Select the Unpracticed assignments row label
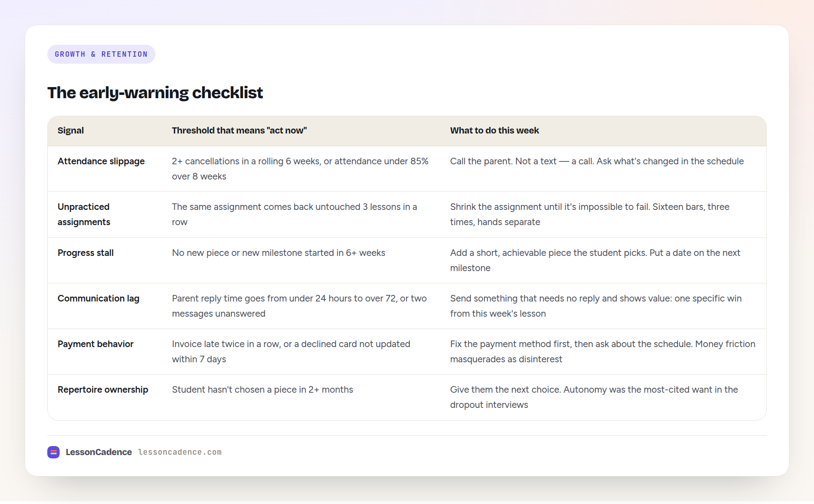 coord(84,214)
